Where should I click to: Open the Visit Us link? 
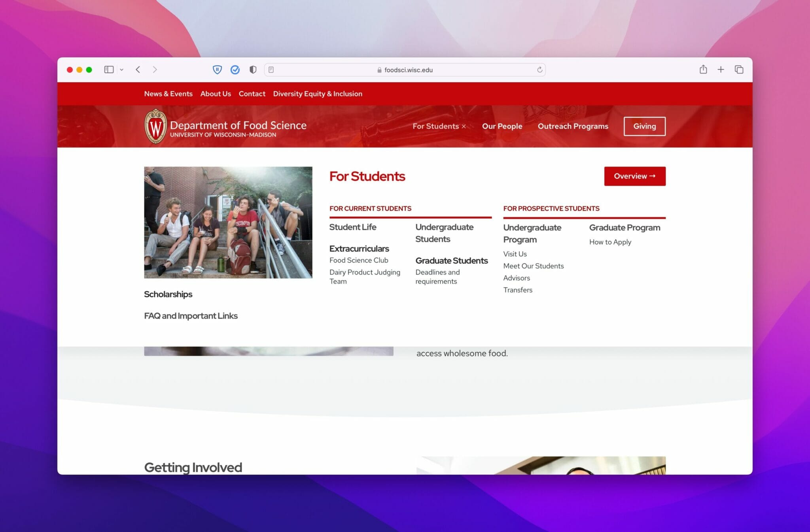tap(515, 254)
